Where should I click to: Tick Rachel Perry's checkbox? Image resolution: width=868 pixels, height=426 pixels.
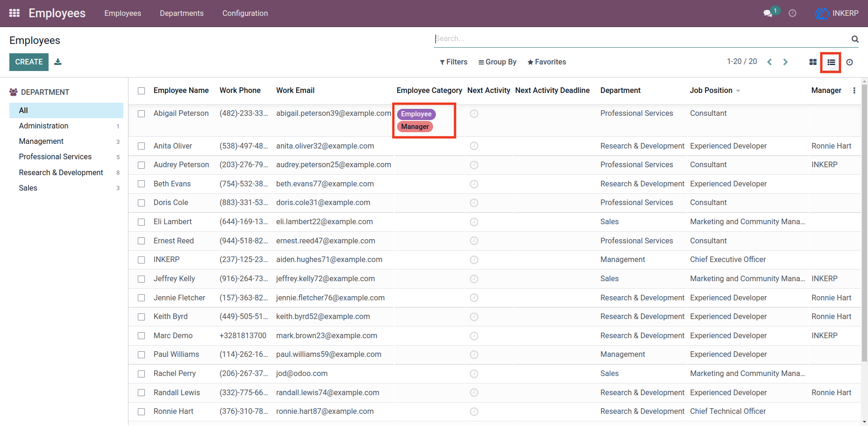(142, 374)
